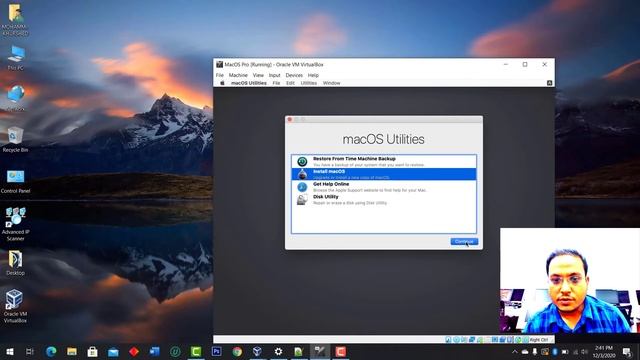The width and height of the screenshot is (640, 360).
Task: Select the Disk Utility option
Action: coord(384,200)
